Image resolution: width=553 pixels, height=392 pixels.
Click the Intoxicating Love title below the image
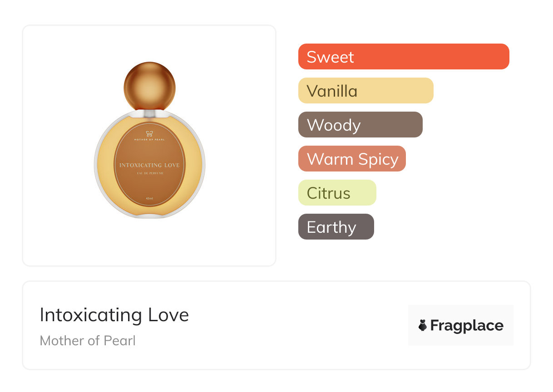114,315
